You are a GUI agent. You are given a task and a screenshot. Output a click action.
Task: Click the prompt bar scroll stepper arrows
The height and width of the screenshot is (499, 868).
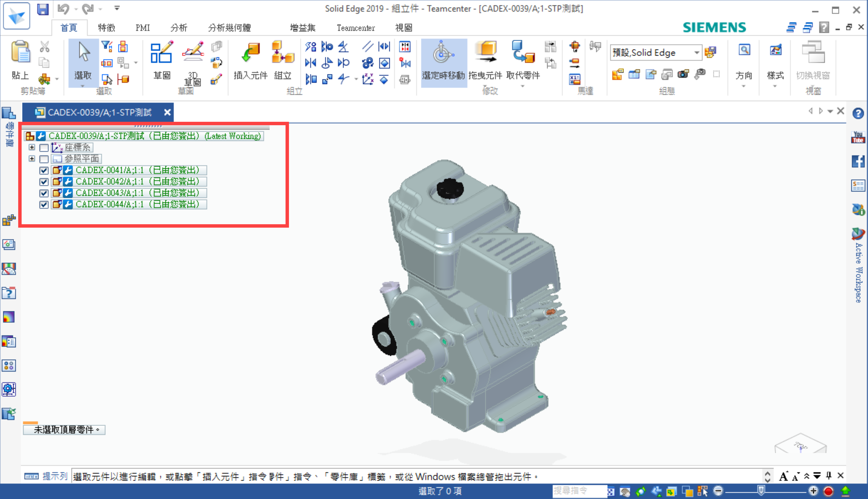coord(768,476)
